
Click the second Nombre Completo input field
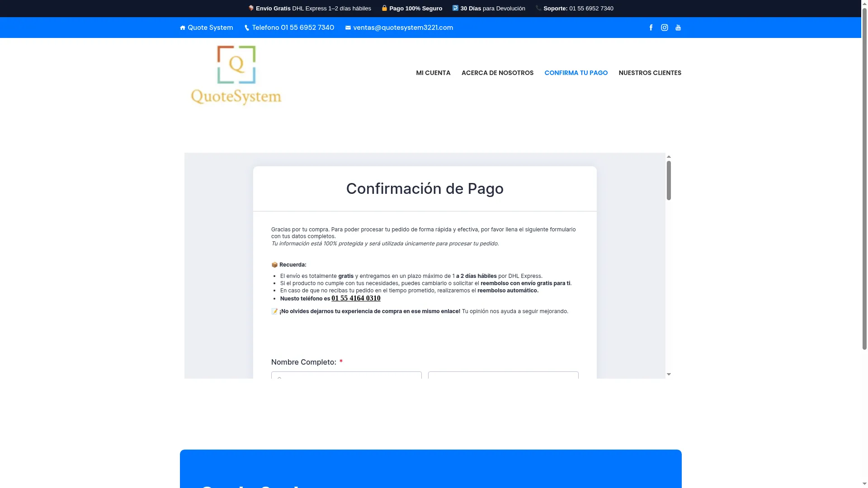pyautogui.click(x=503, y=375)
